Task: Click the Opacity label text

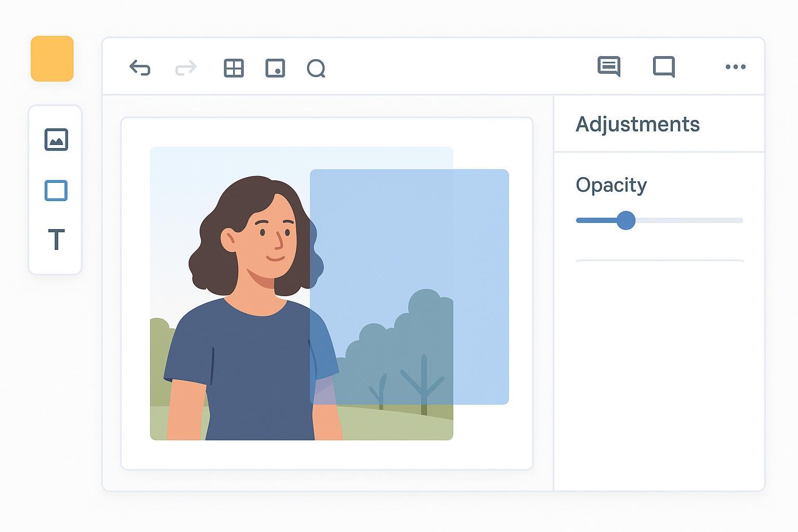Action: coord(611,185)
